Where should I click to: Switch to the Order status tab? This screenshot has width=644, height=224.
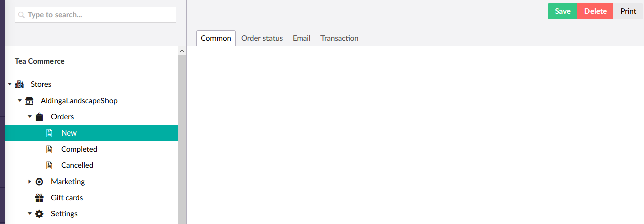tap(262, 38)
